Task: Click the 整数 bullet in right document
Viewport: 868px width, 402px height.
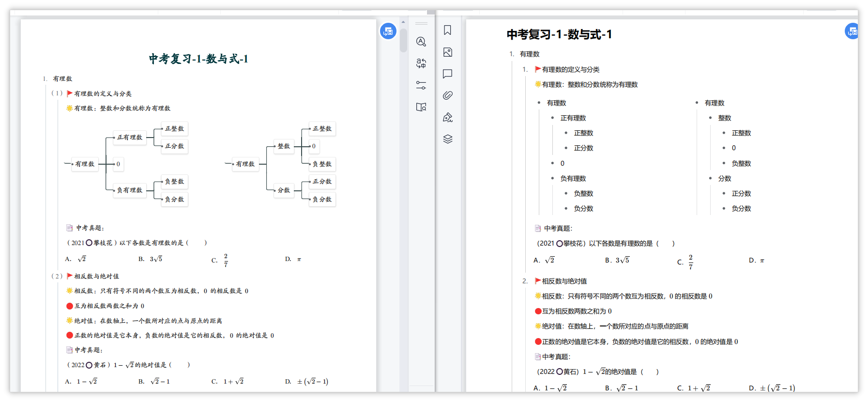Action: (x=725, y=118)
